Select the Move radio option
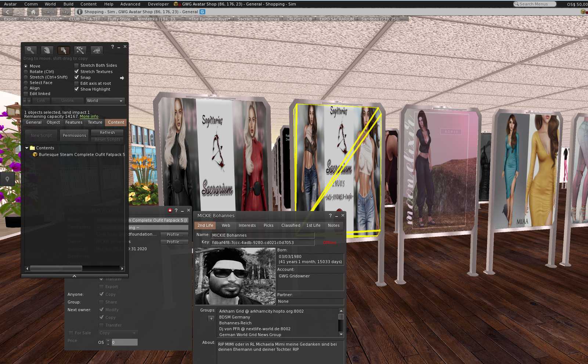Viewport: 588px width, 364px height. [26, 66]
